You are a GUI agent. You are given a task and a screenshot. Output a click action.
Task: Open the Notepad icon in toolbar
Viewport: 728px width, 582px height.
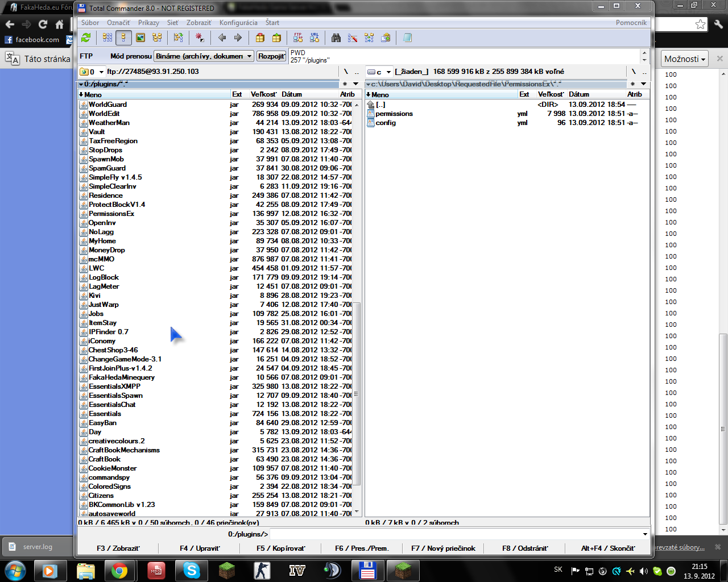coord(407,38)
